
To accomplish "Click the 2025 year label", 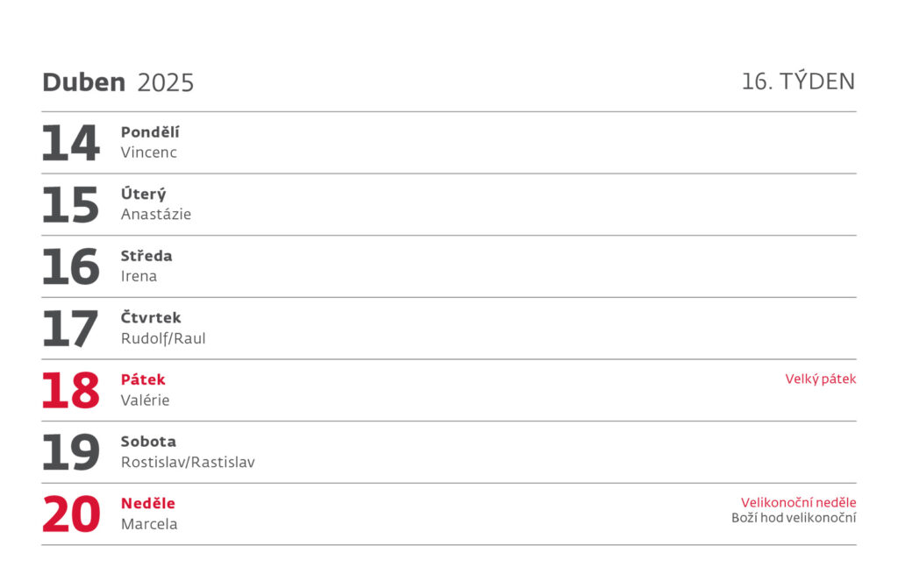I will 166,83.
